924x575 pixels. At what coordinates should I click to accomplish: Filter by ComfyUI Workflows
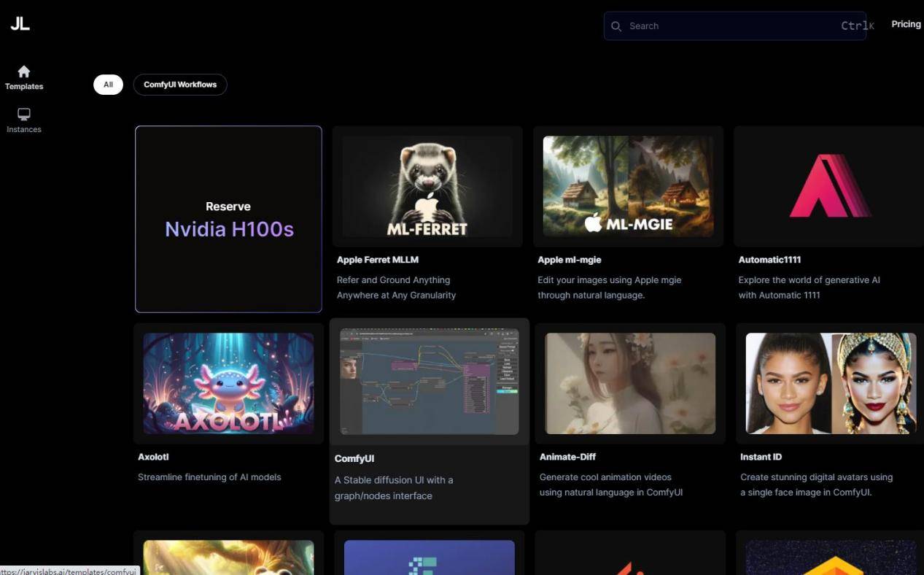(x=180, y=85)
